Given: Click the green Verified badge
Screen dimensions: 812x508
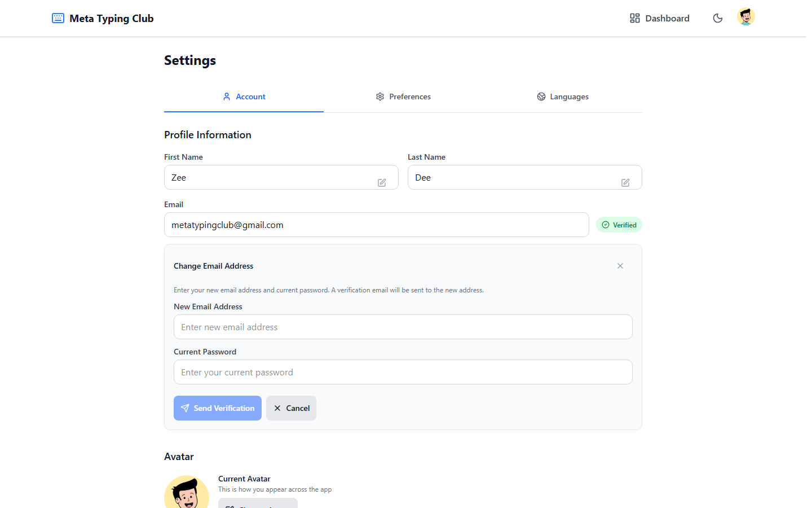Looking at the screenshot, I should point(619,225).
